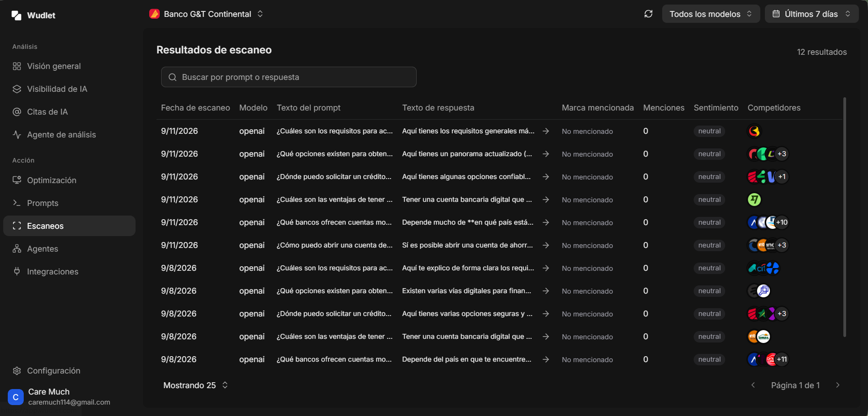Screen dimensions: 868x416
Task: Click the 9/8/2026 prompt '¿Dónde puedo solicitar un crédito...'
Action: click(334, 314)
